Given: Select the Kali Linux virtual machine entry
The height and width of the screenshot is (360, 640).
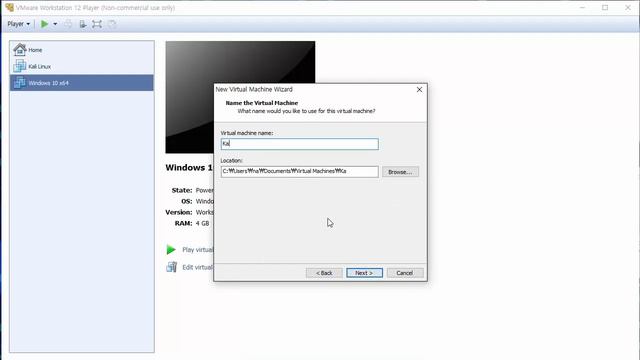Looking at the screenshot, I should (82, 66).
